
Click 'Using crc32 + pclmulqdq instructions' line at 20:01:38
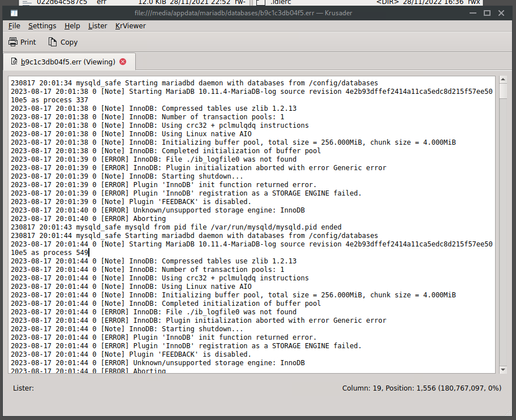pos(160,125)
